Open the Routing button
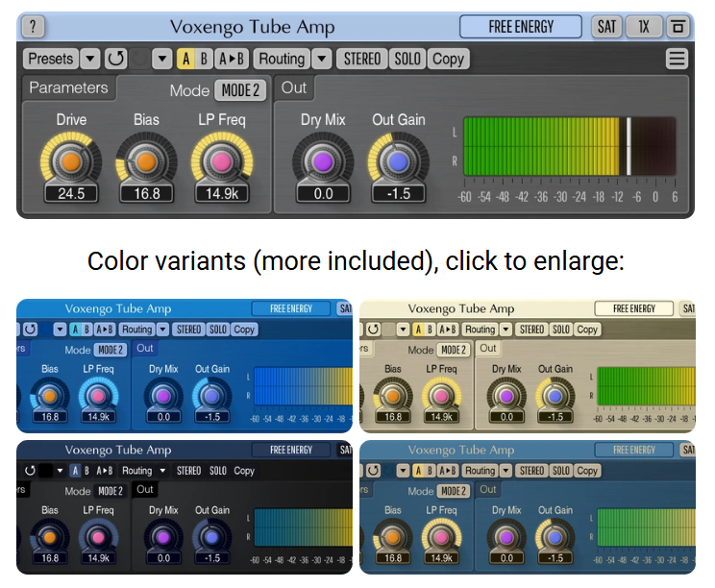This screenshot has height=588, width=715. click(x=282, y=59)
